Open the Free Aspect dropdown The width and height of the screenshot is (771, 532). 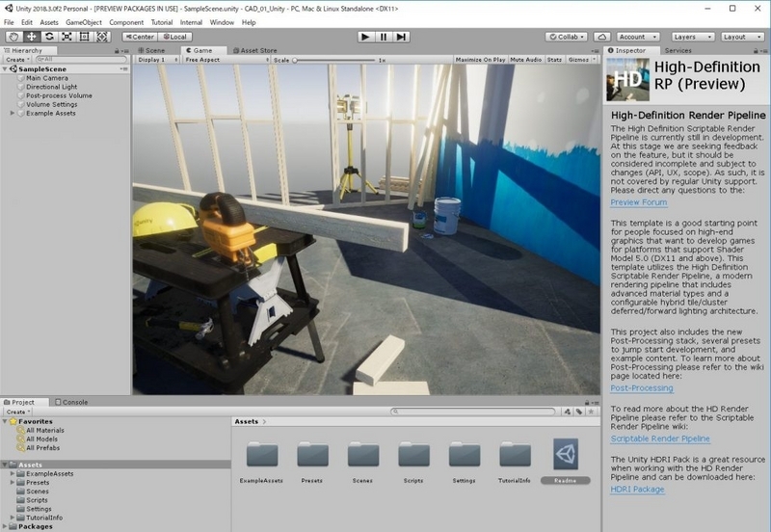coord(226,60)
